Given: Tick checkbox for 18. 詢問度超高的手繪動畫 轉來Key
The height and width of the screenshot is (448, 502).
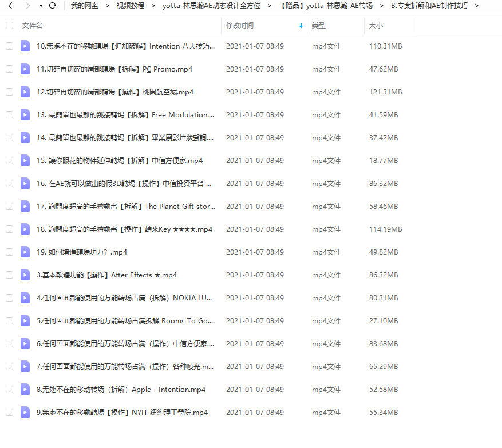Looking at the screenshot, I should (9, 229).
